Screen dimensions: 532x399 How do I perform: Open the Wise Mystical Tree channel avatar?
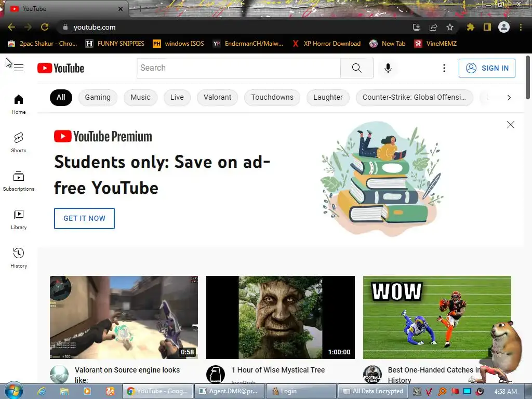click(216, 375)
